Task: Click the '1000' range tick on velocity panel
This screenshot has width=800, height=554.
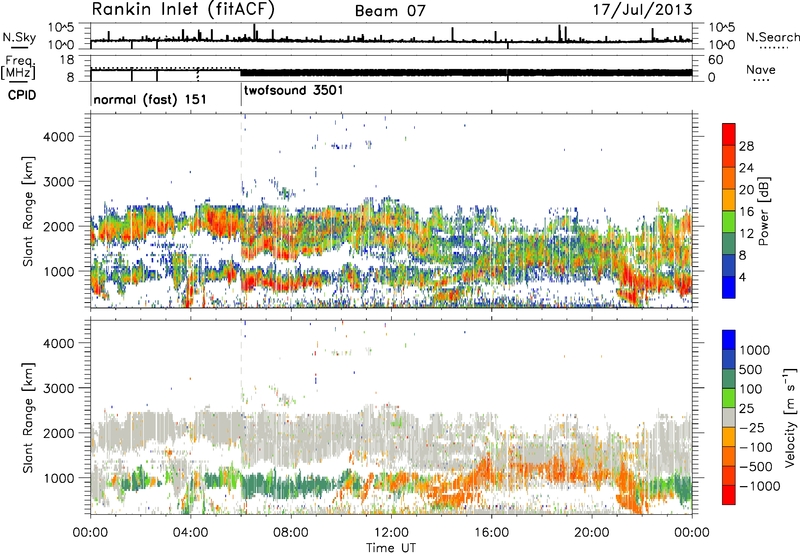Action: pos(58,477)
